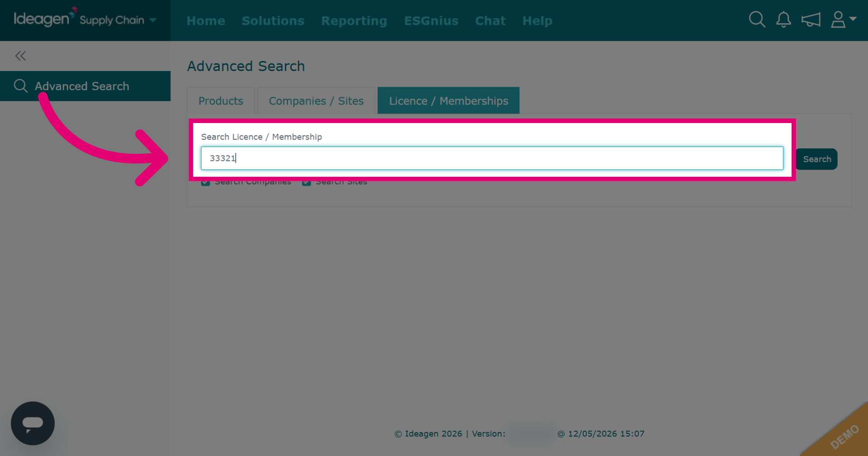The width and height of the screenshot is (868, 456).
Task: Open the user account icon
Action: click(838, 20)
